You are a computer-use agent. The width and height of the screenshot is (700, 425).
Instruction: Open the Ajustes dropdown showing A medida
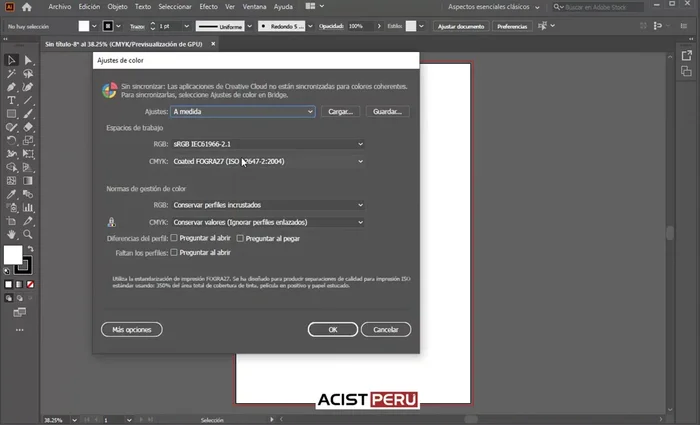[x=242, y=112]
